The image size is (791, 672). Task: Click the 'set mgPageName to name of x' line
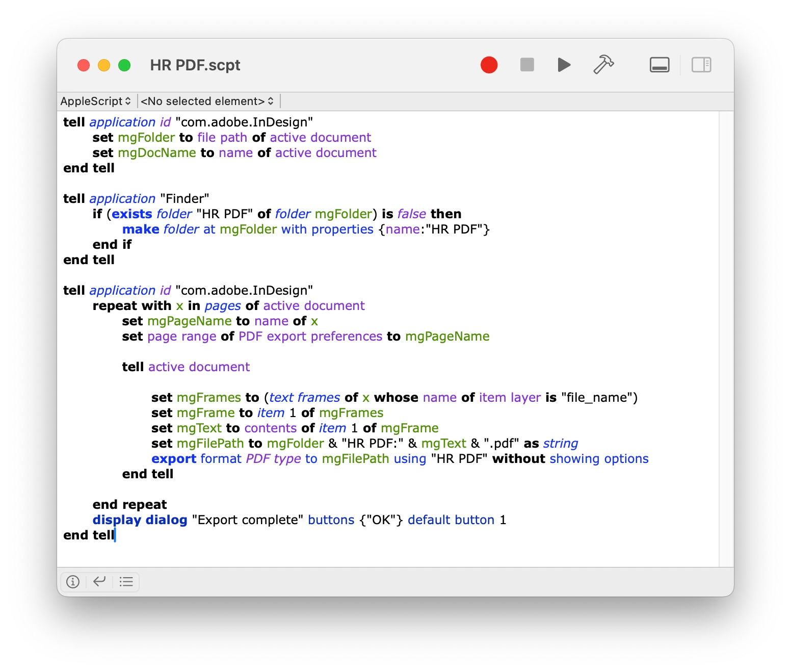point(220,321)
